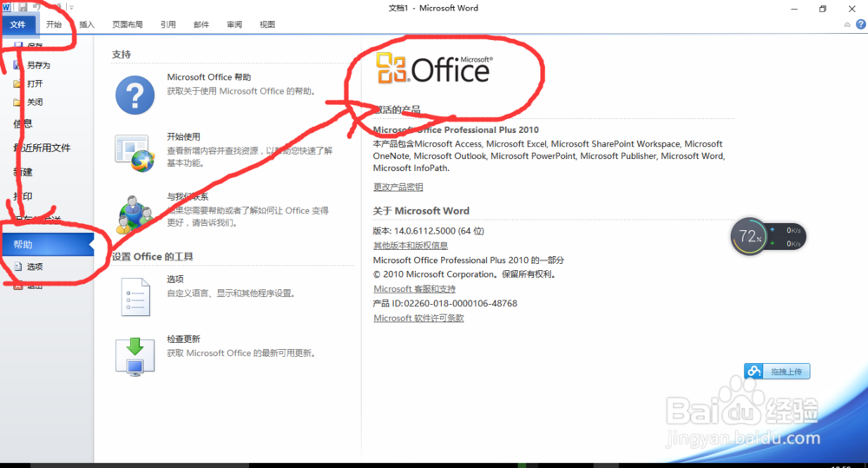This screenshot has width=868, height=468.
Task: Click the 检查更新 green arrow icon
Action: (135, 357)
